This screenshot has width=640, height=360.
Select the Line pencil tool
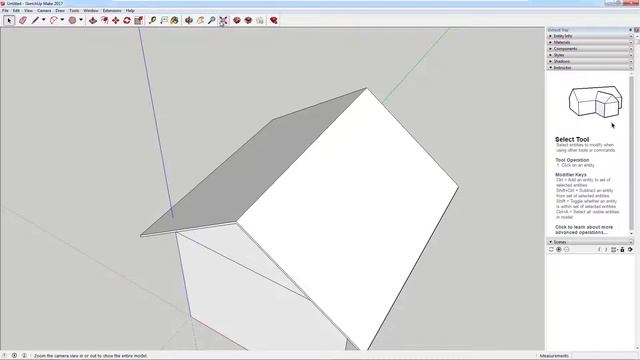coord(35,20)
